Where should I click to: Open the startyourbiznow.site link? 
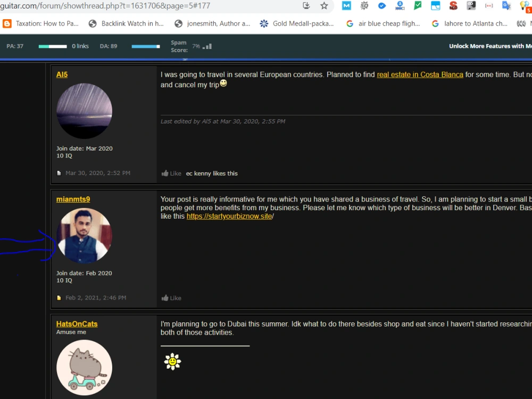(x=229, y=216)
